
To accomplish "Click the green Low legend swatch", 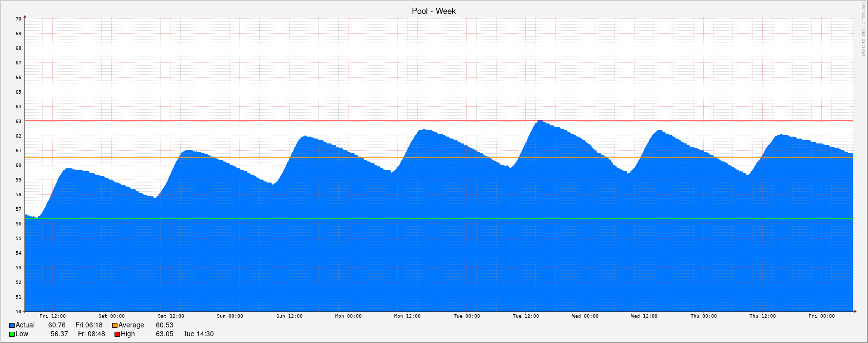I will (12, 334).
